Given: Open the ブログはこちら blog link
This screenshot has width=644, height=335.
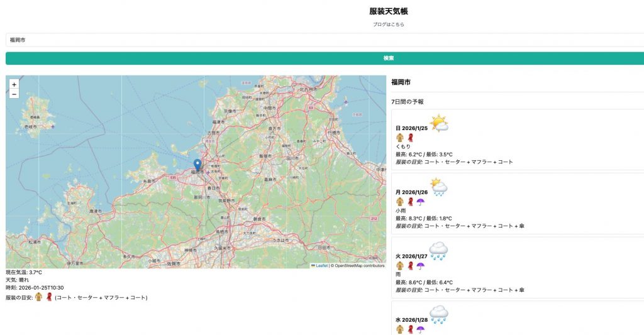Looking at the screenshot, I should click(388, 25).
